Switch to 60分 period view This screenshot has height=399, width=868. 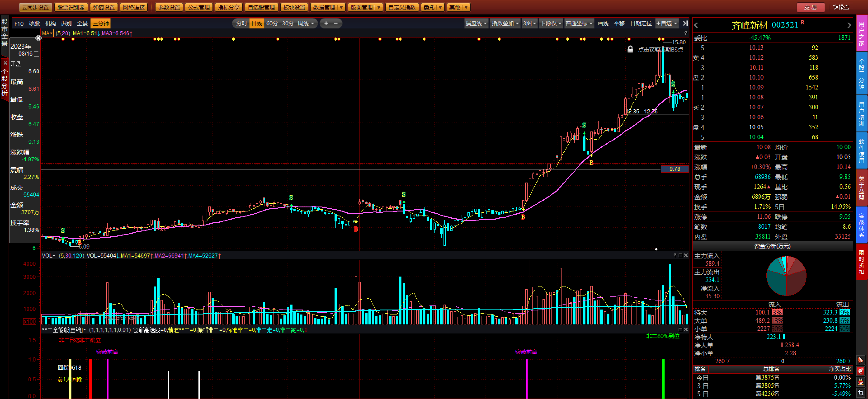coord(272,23)
